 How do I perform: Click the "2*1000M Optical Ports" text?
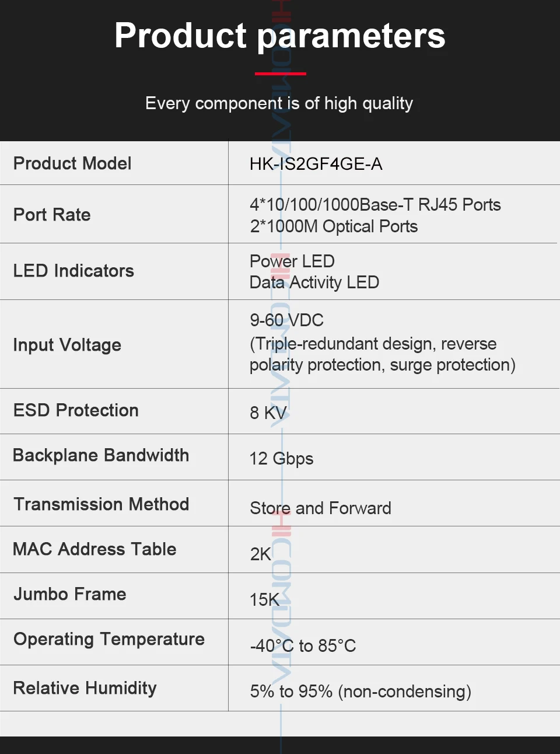334,226
